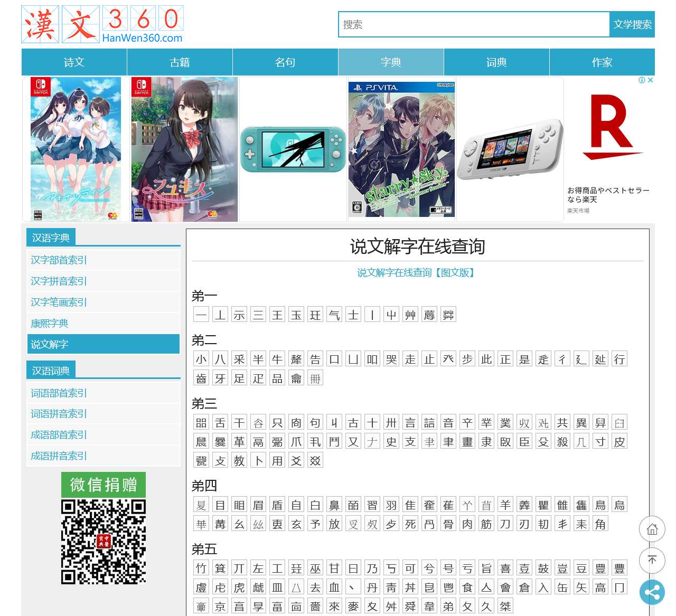Select the character 牙 under 弟二

pyautogui.click(x=220, y=378)
